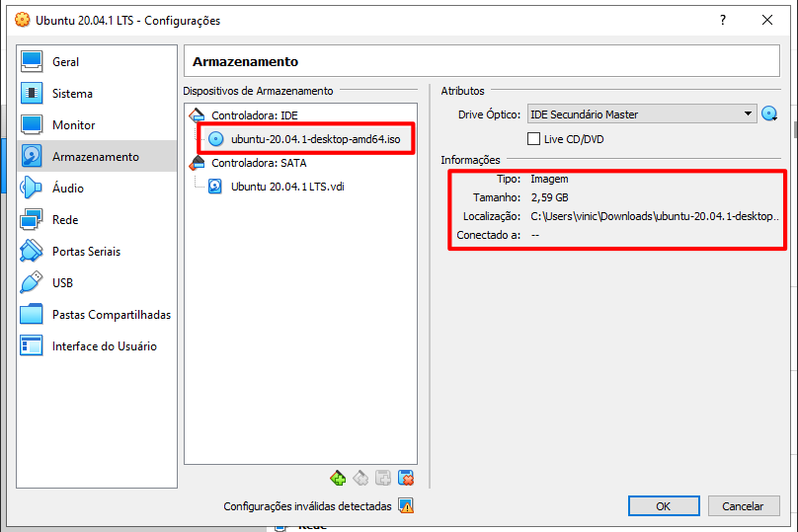
Task: Click the Interface do Usuário icon
Action: tap(32, 345)
